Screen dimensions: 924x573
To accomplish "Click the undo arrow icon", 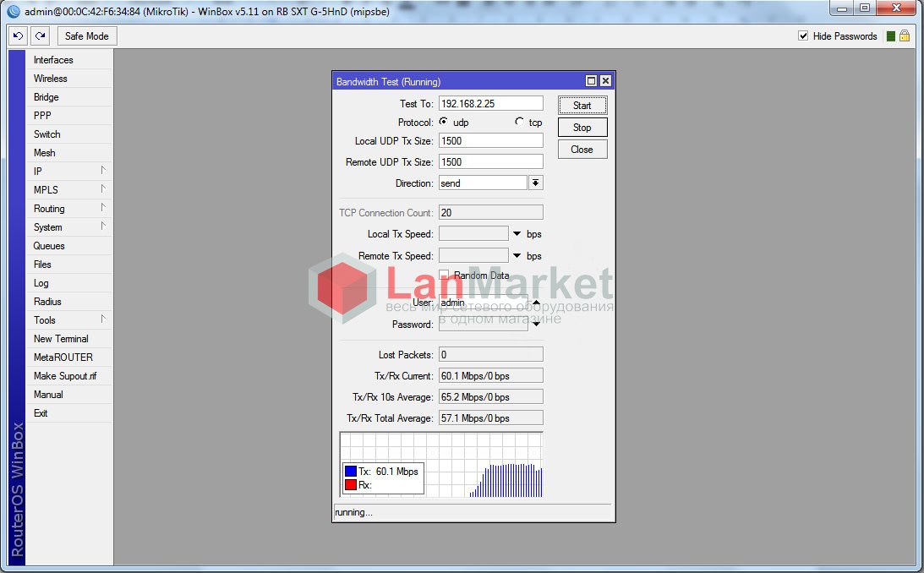I will (x=17, y=35).
